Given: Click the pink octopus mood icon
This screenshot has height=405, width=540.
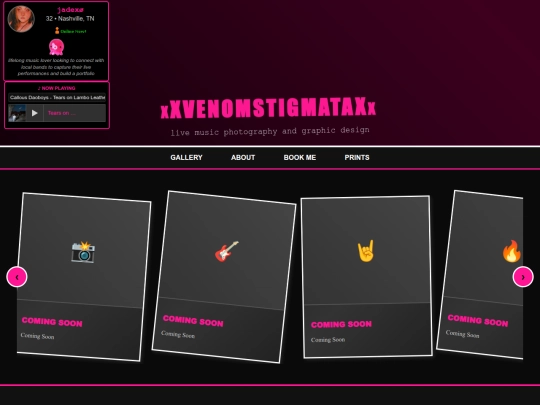Looking at the screenshot, I should [x=56, y=47].
